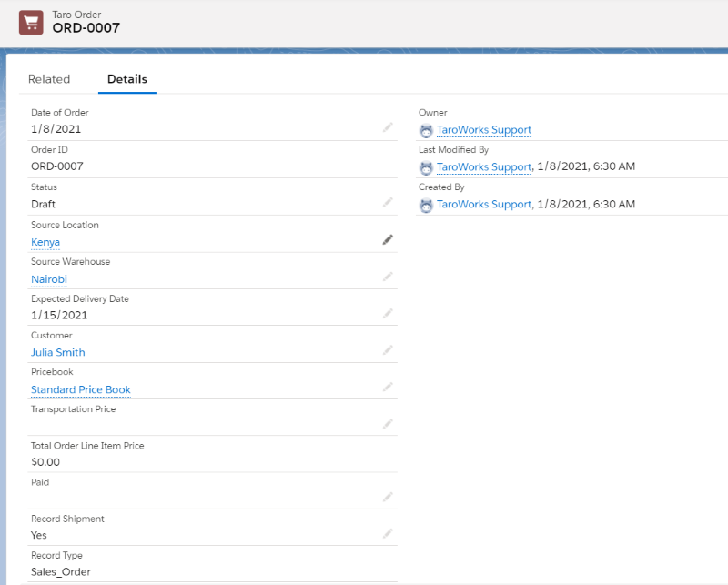Click the Customer field edit pencil
Image resolution: width=728 pixels, height=585 pixels.
pyautogui.click(x=388, y=350)
